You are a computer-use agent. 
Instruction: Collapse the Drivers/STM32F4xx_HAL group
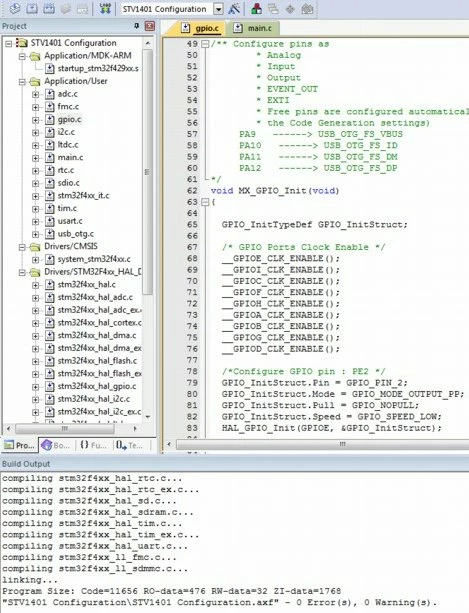tap(22, 272)
